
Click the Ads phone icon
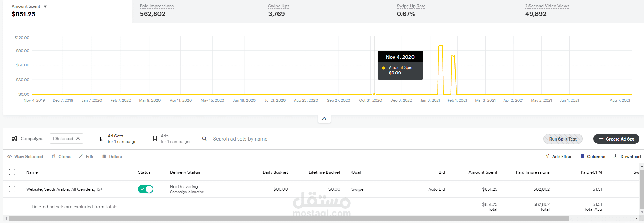(155, 138)
